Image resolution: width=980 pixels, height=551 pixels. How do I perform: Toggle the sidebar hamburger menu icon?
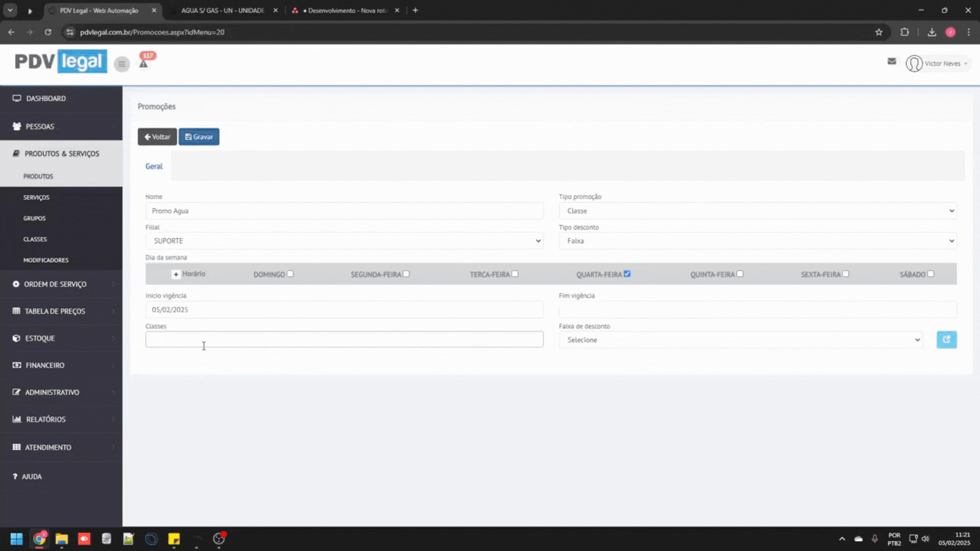[x=121, y=64]
